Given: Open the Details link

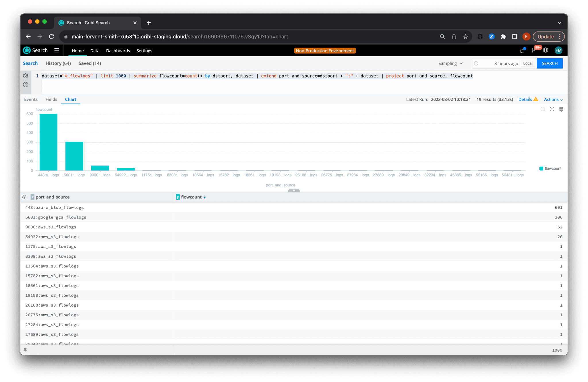Looking at the screenshot, I should (x=525, y=100).
